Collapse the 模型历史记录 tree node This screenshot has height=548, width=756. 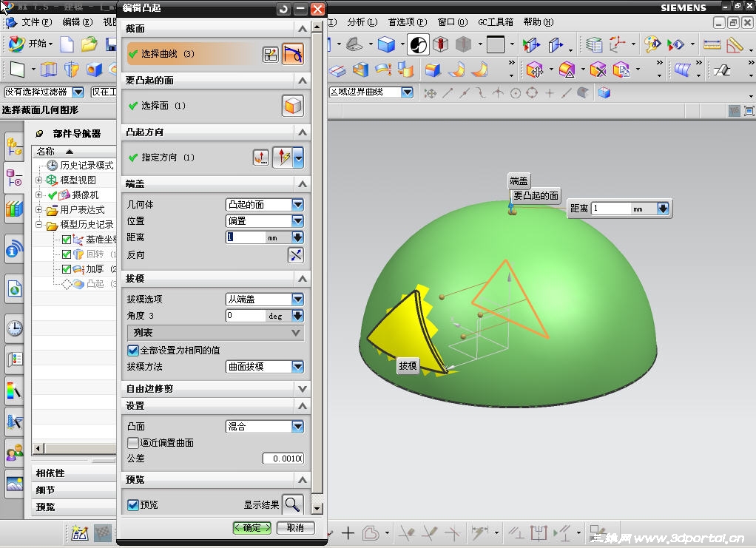click(x=39, y=225)
